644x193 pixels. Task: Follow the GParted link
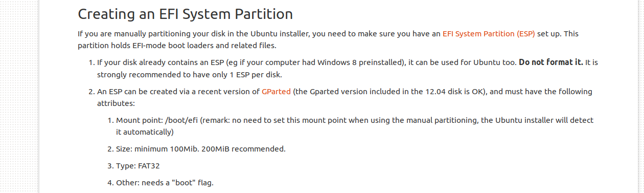tap(276, 92)
